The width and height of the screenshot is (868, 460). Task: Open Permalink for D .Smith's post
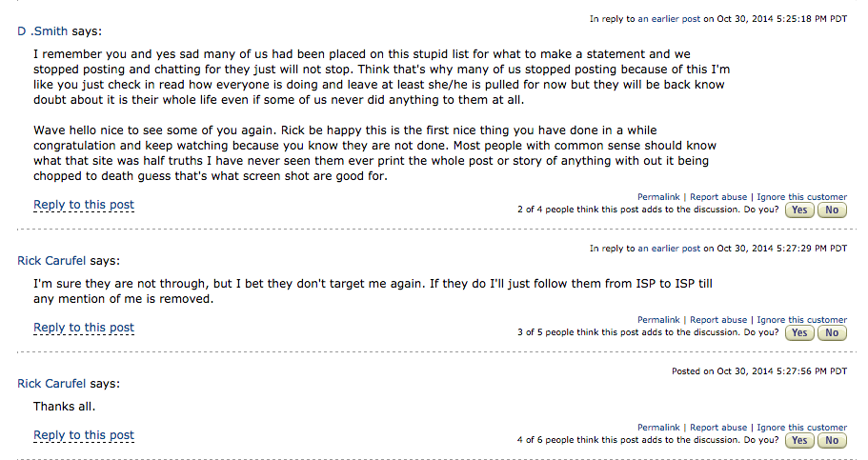click(x=658, y=197)
